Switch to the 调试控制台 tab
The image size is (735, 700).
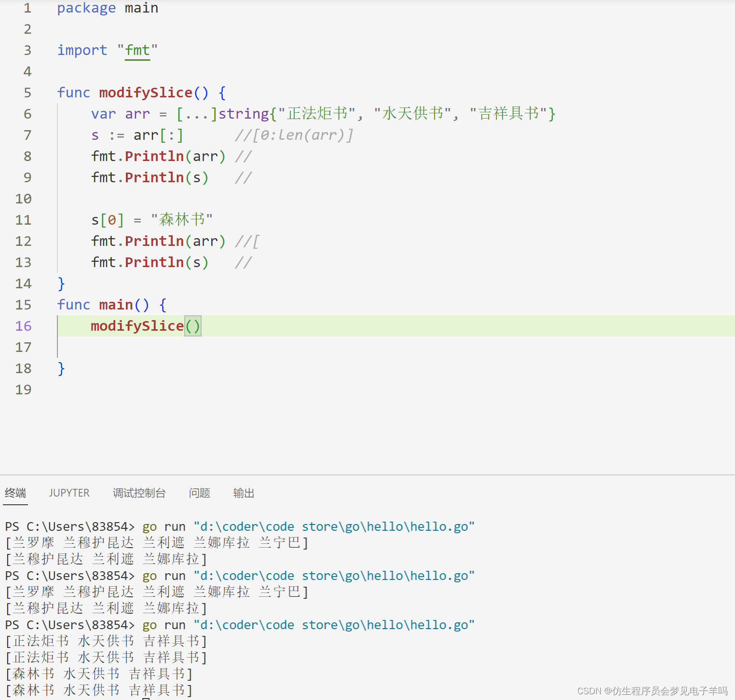pos(139,493)
